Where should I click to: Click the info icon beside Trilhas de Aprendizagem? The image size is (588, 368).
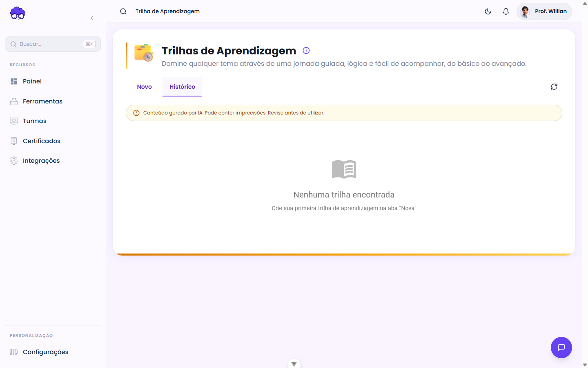coord(306,51)
